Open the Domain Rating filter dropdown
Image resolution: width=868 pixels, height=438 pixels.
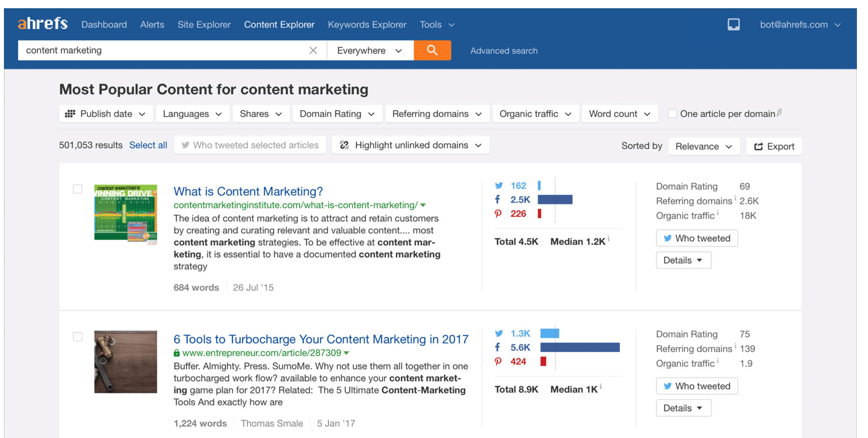[x=337, y=114]
